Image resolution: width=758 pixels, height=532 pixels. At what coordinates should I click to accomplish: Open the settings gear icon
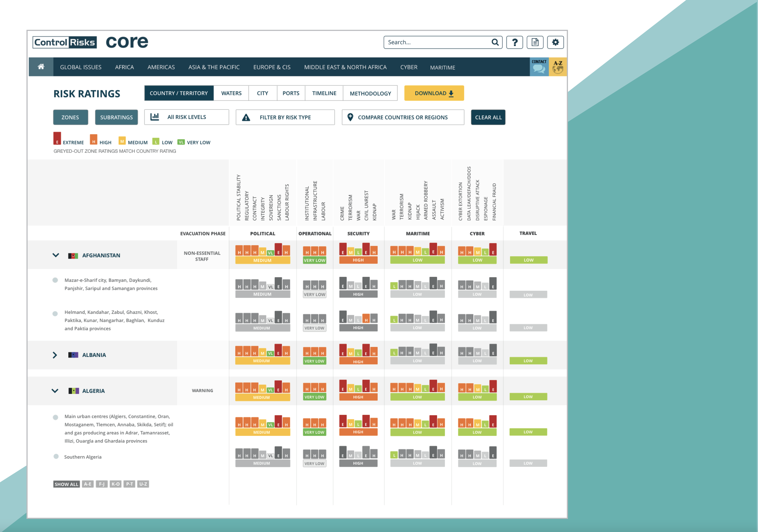[x=555, y=42]
